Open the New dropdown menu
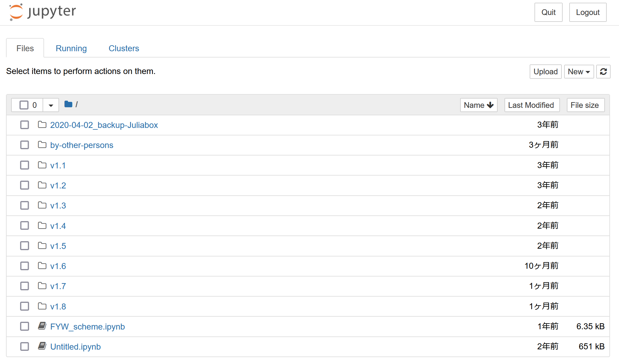The image size is (619, 364). tap(579, 72)
